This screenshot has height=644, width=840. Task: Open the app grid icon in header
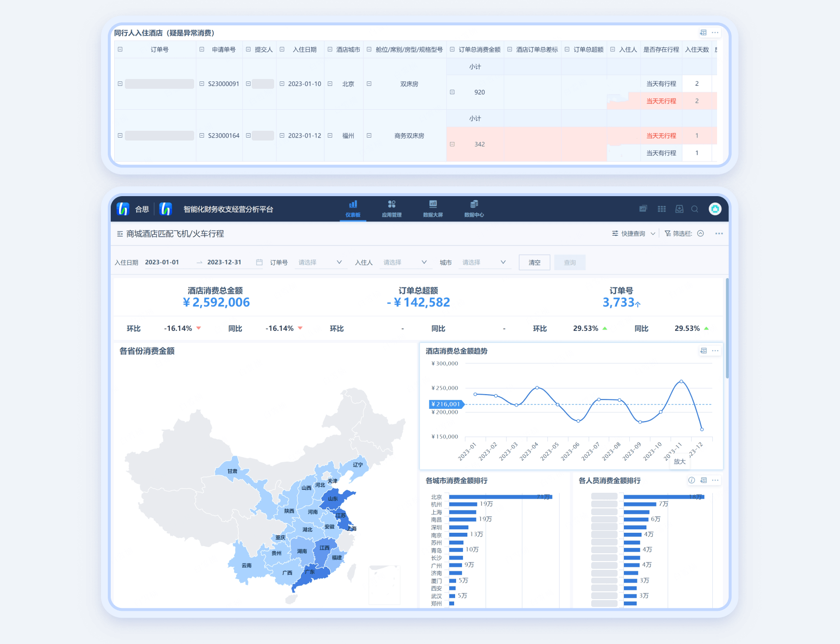(x=661, y=209)
